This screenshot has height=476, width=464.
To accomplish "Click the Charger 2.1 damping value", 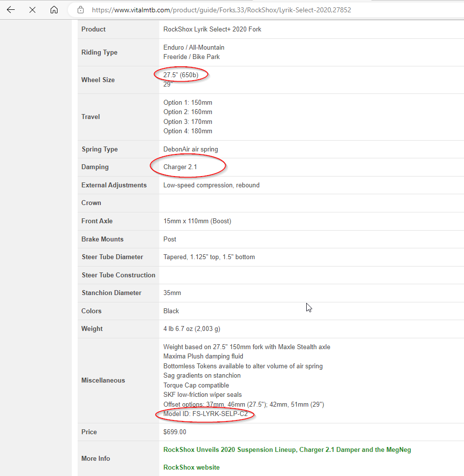I will [x=180, y=167].
